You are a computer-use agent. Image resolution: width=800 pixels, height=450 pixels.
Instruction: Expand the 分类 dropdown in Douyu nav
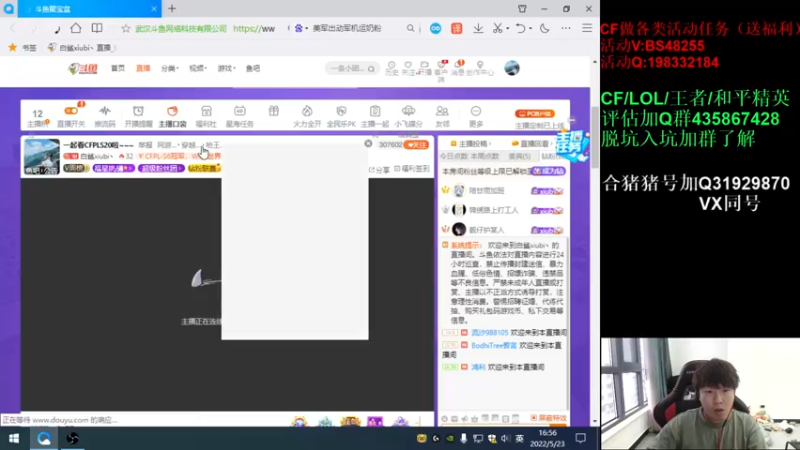169,68
